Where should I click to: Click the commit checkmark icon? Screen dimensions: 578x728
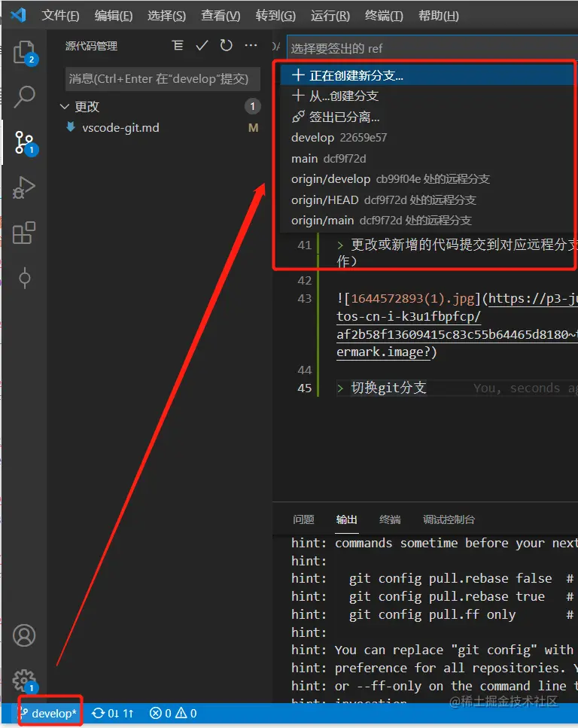(202, 45)
